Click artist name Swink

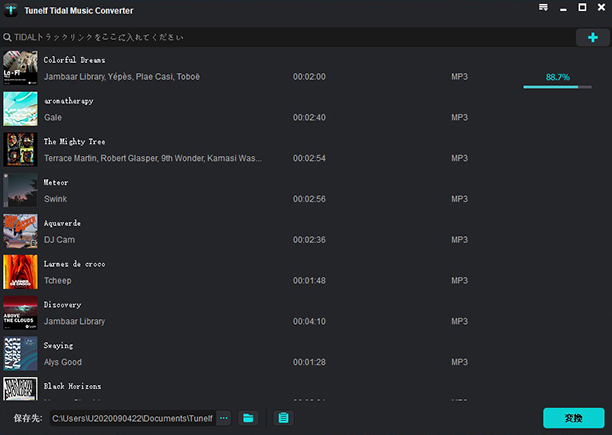[x=55, y=199]
